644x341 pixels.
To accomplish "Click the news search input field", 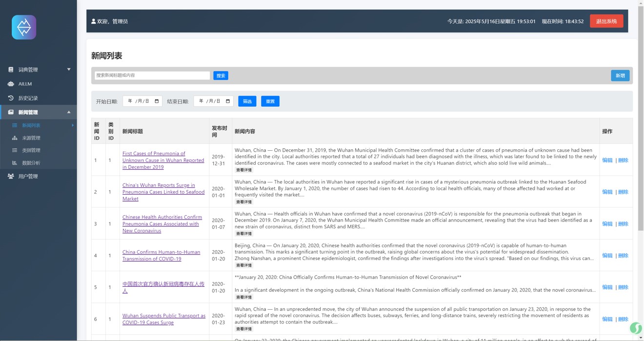I will point(152,76).
